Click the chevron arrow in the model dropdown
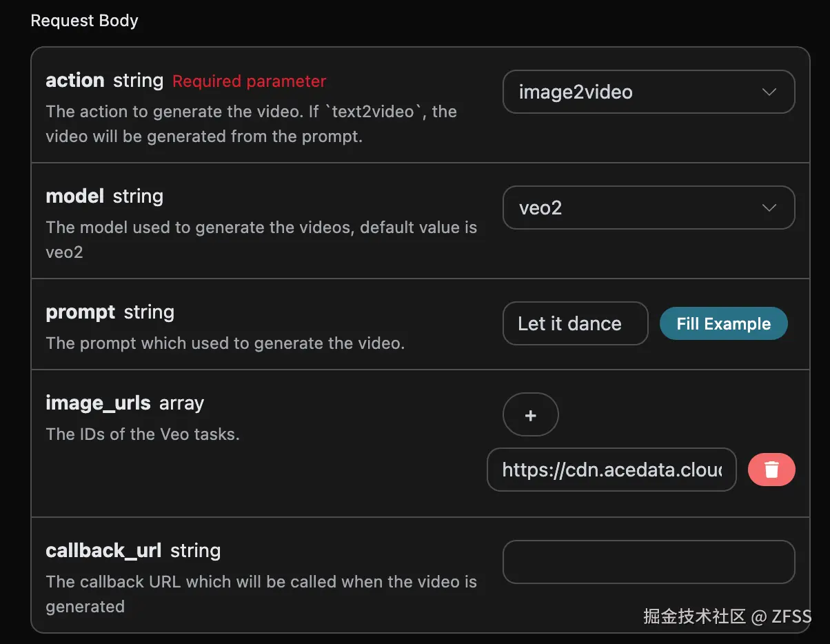 click(769, 208)
